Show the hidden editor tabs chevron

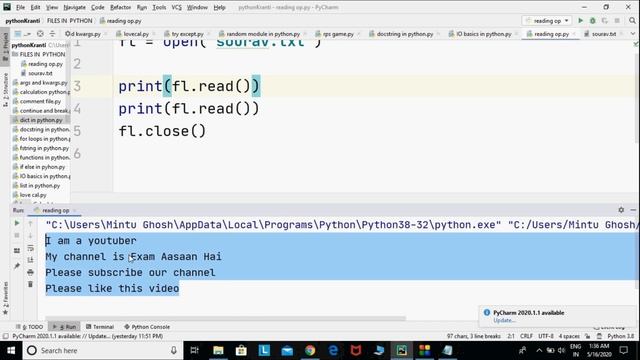tap(633, 34)
